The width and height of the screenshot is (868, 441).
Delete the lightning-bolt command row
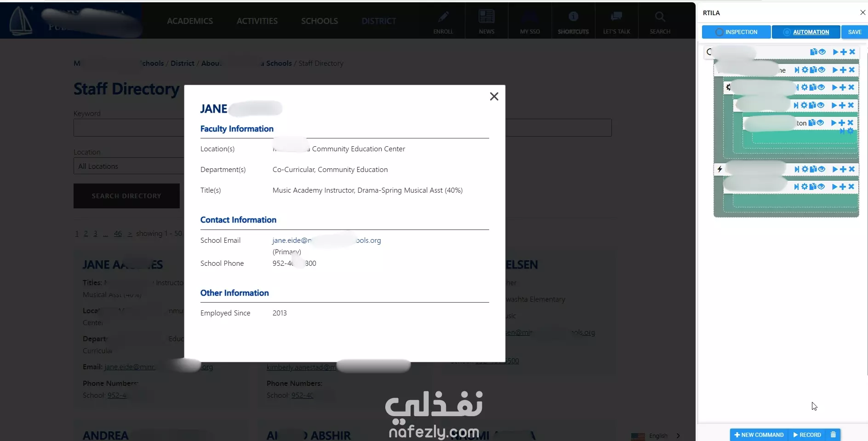point(851,169)
